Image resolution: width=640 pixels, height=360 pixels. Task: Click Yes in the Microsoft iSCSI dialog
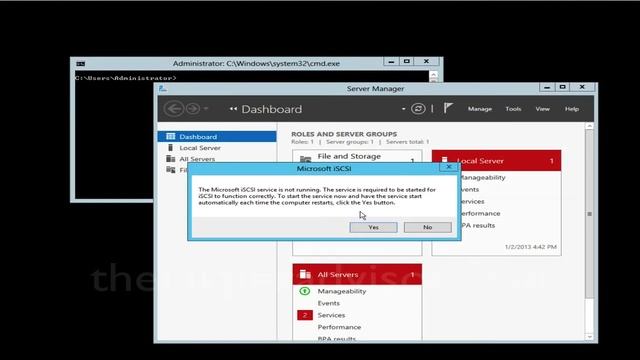click(x=373, y=227)
